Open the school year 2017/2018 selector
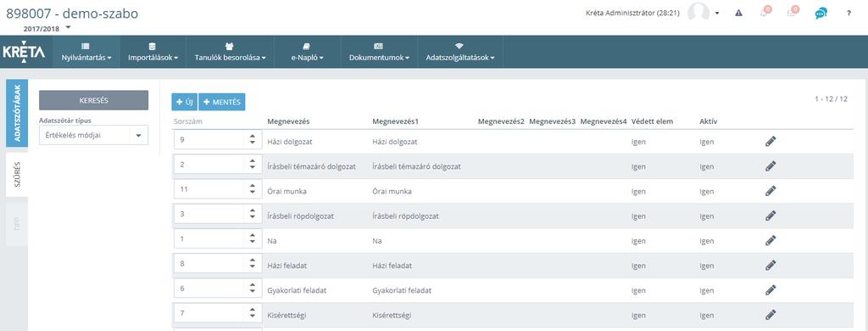This screenshot has width=868, height=331. click(x=47, y=28)
